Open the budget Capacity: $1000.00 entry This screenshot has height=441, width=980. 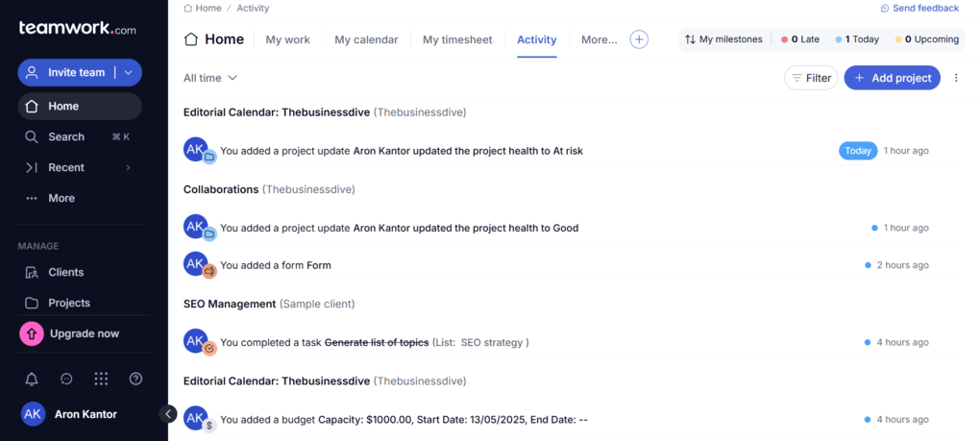[453, 420]
